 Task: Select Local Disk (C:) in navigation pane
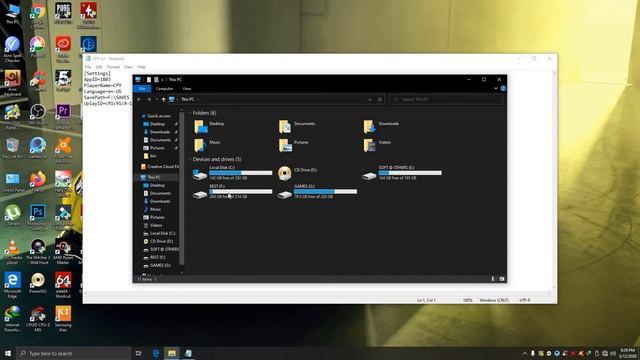point(159,233)
